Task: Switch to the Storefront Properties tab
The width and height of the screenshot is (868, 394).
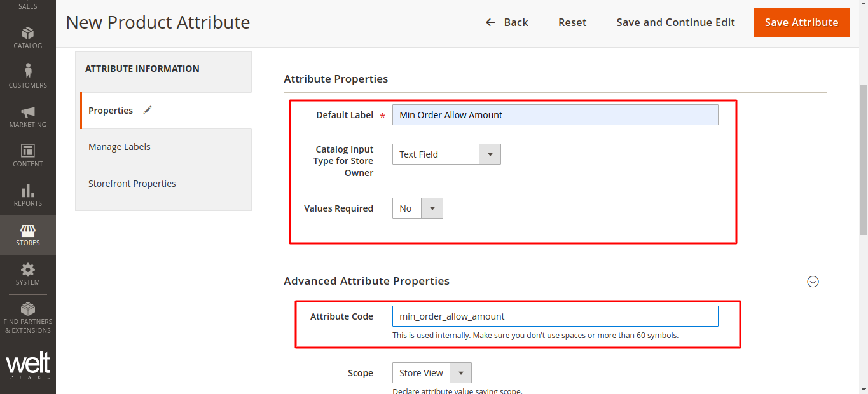Action: [x=132, y=184]
